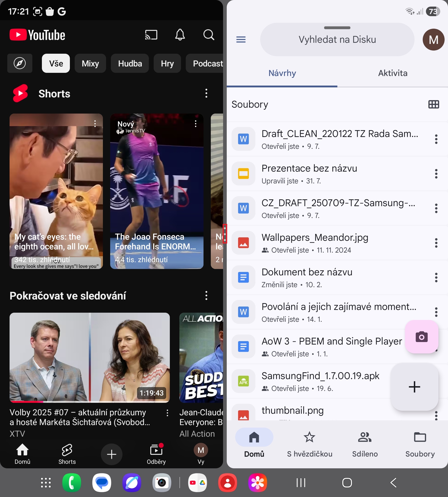The width and height of the screenshot is (448, 497).
Task: Open Drive account avatar M
Action: 433,39
